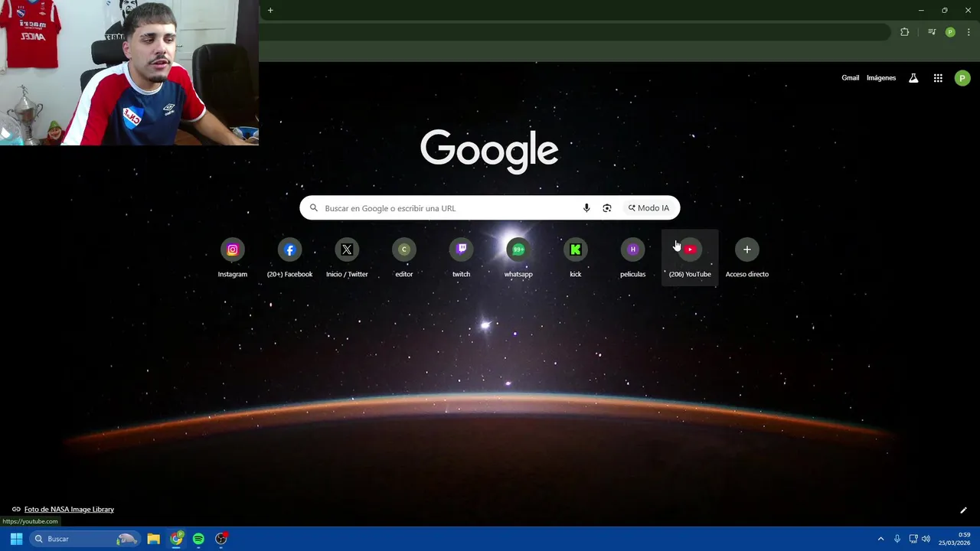980x551 pixels.
Task: Open Gmail link
Action: [x=851, y=78]
